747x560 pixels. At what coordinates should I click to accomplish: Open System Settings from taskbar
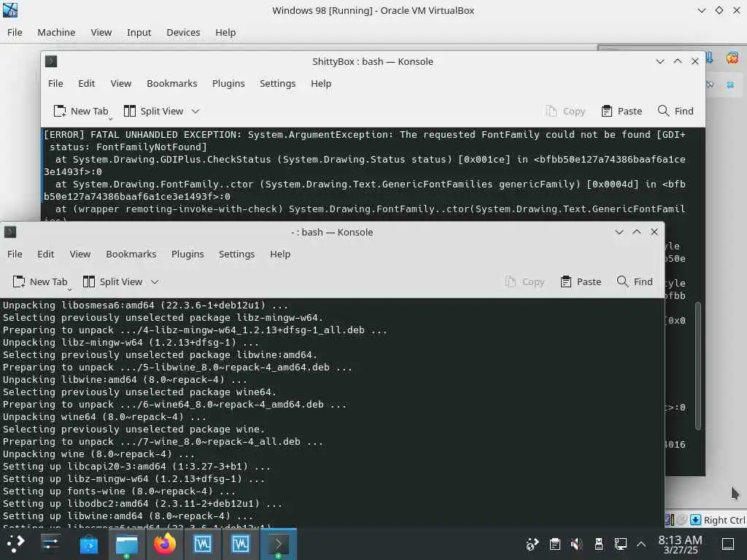[x=50, y=544]
